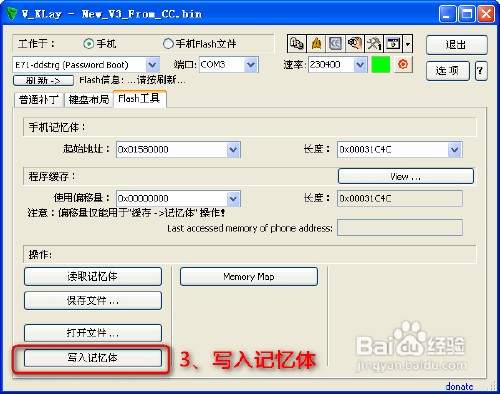Click the hammer and wrench tools icon
This screenshot has width=500, height=394.
coord(374,44)
